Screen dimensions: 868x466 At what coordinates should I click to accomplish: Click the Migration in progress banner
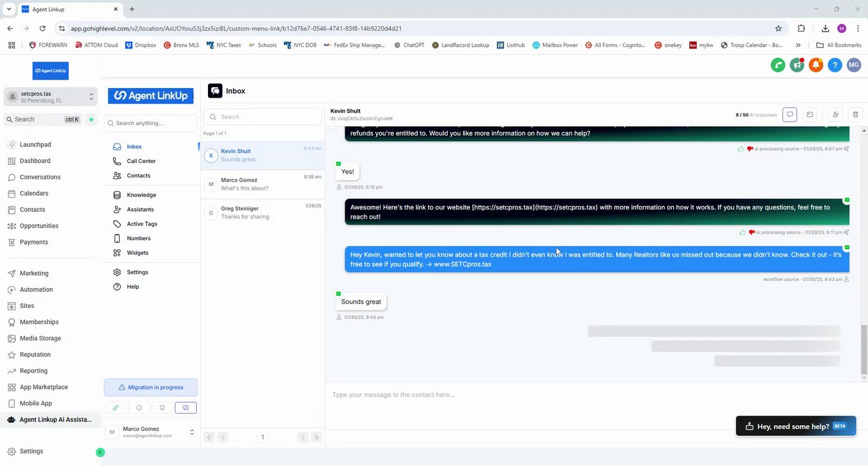pyautogui.click(x=151, y=387)
